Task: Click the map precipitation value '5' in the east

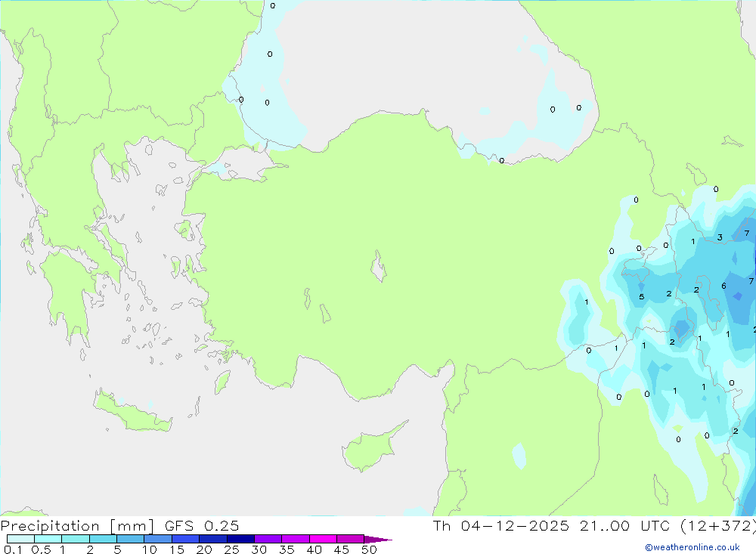Action: 641,296
